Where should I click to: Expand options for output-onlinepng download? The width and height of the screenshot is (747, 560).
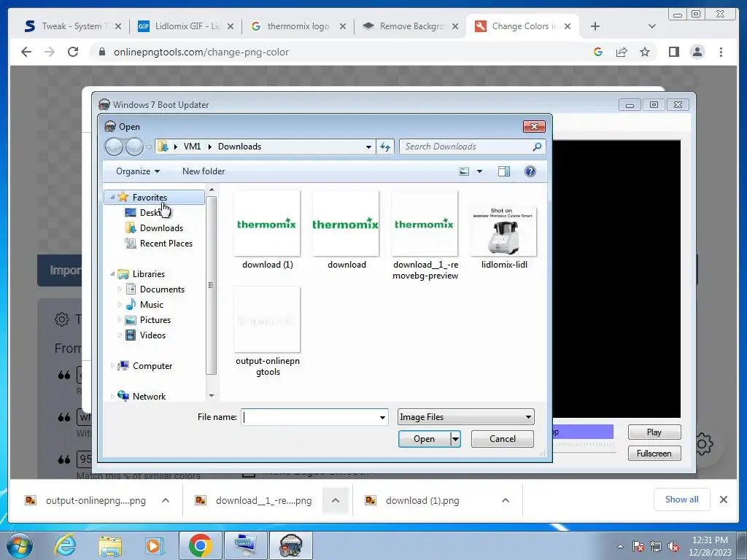click(x=166, y=500)
